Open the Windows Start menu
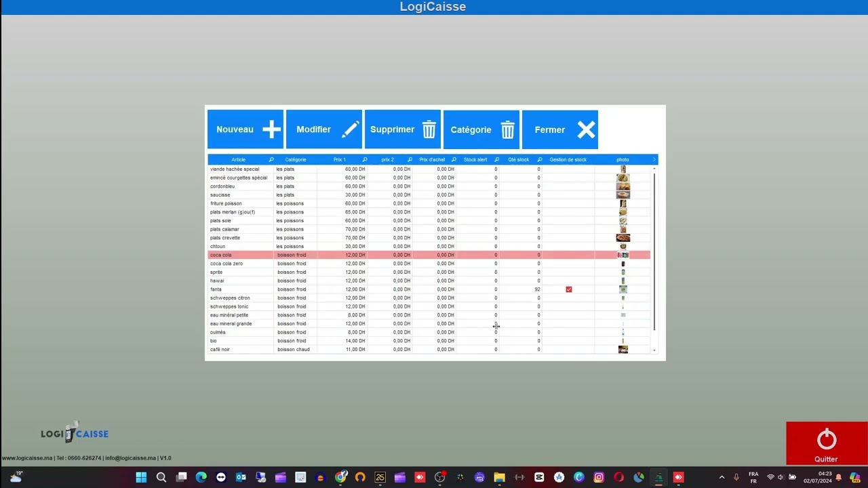 pyautogui.click(x=141, y=478)
